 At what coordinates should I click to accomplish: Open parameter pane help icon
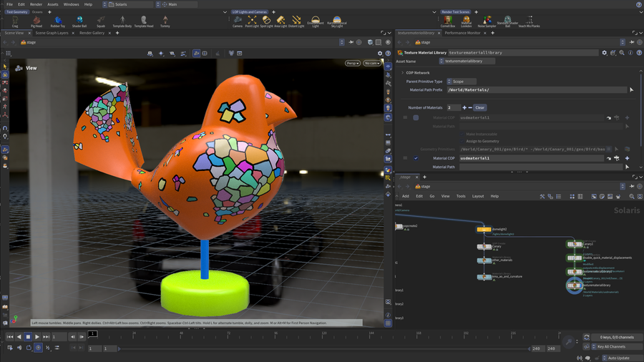point(639,52)
